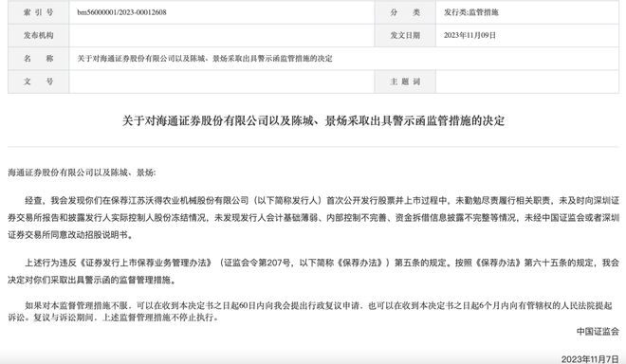Click the '主题词' label cell
Image resolution: width=626 pixels, height=364 pixels.
coord(405,82)
